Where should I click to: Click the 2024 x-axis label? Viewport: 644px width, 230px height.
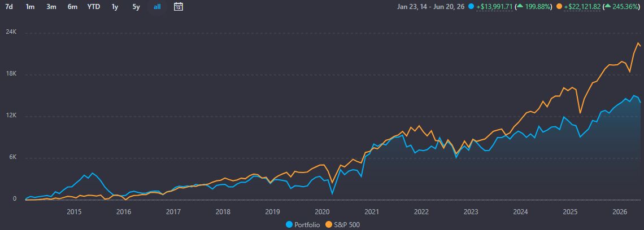click(520, 212)
